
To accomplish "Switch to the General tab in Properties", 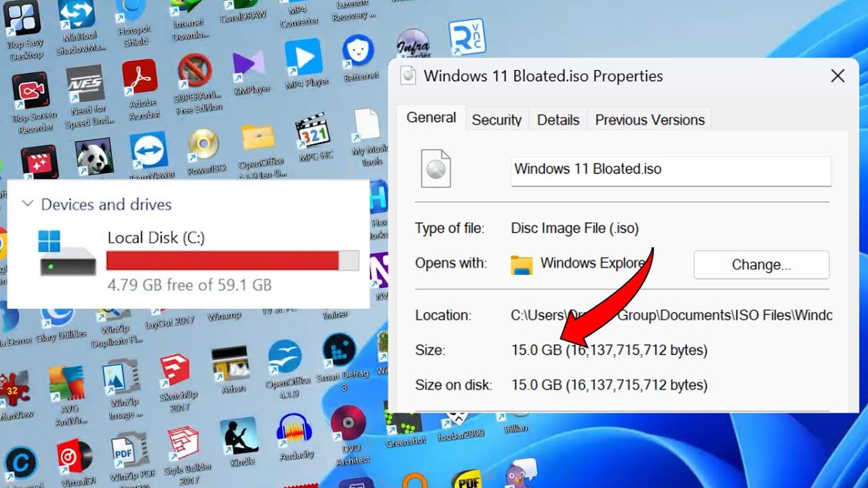I will 431,117.
